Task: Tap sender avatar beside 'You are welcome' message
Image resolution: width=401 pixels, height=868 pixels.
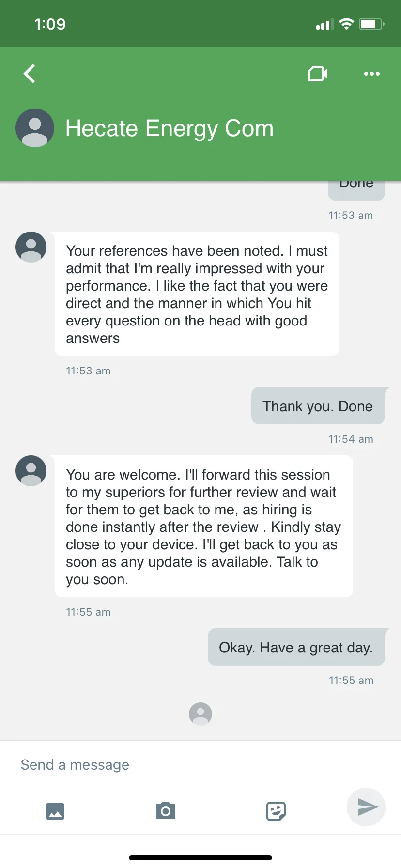Action: (31, 471)
